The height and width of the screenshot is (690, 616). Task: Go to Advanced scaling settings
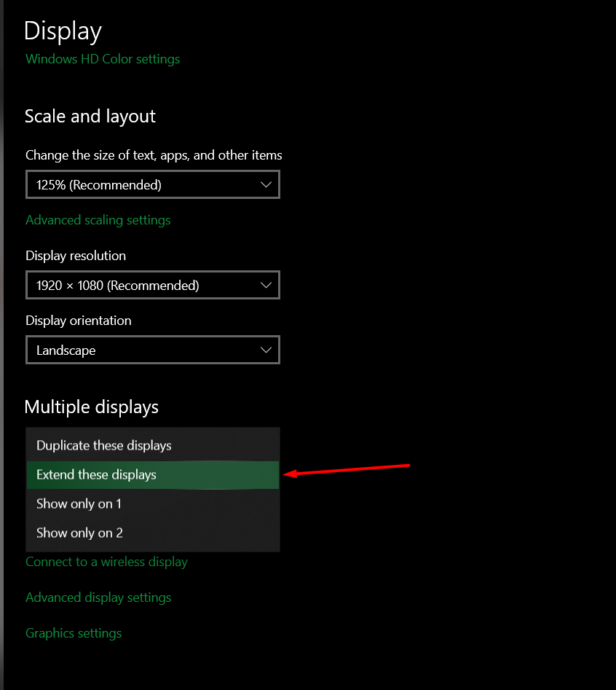click(98, 220)
